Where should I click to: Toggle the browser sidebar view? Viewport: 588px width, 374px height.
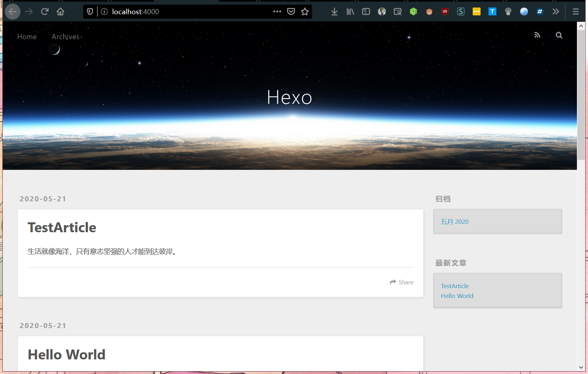366,11
